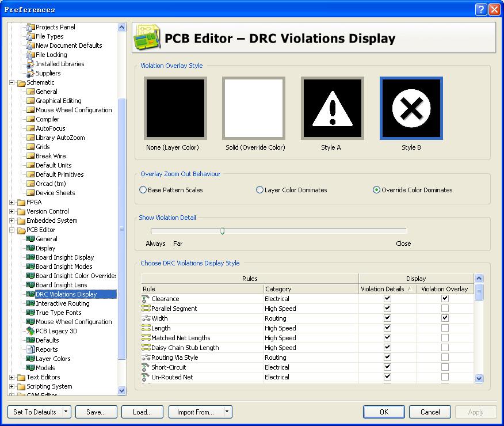
Task: Expand the Embedded System tree node
Action: click(x=12, y=220)
